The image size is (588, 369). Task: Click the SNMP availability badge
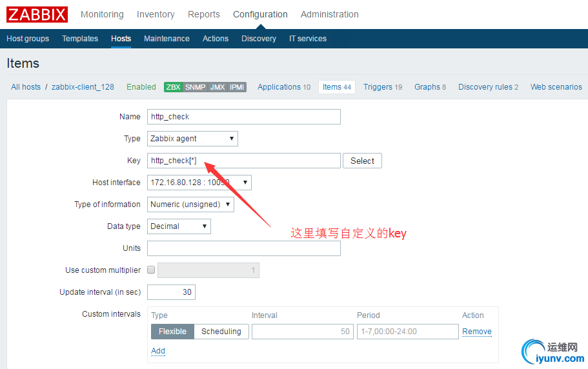click(195, 87)
